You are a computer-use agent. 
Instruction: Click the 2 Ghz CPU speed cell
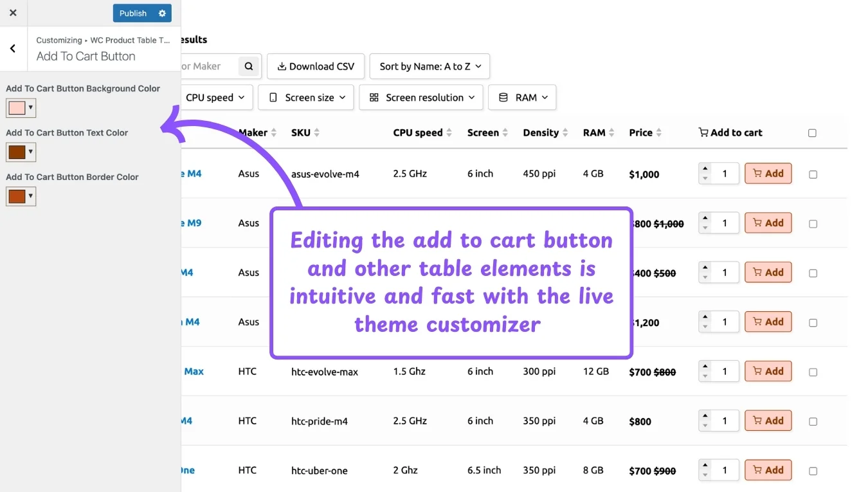point(406,470)
